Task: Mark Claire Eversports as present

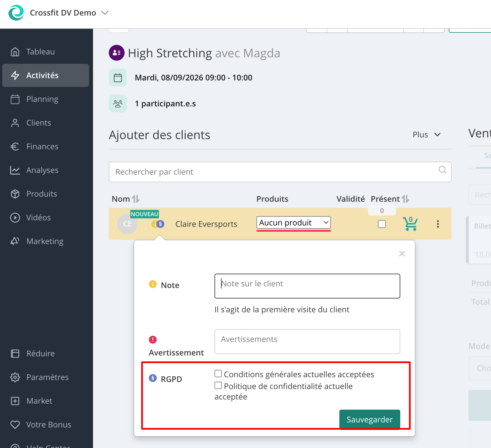Action: (x=382, y=224)
